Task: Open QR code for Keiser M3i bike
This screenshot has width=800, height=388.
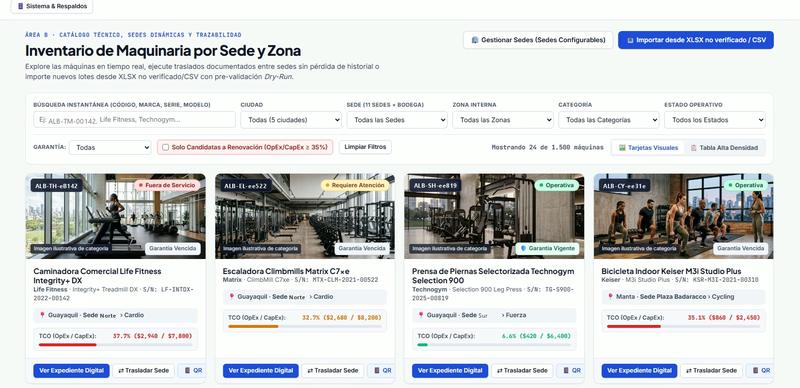Action: 760,371
